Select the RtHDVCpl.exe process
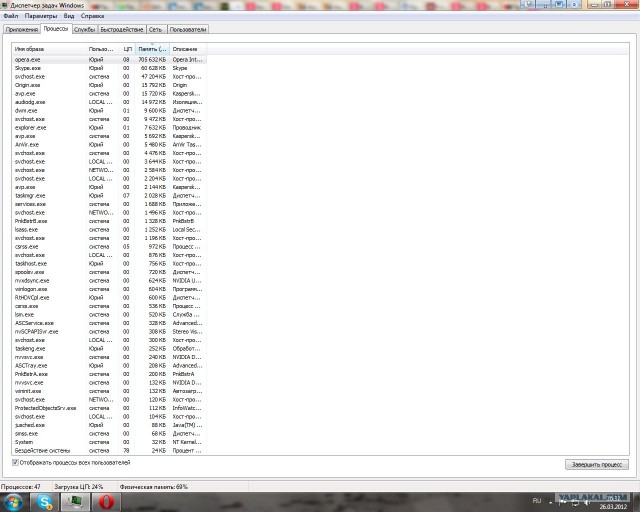The image size is (640, 512). [109, 298]
